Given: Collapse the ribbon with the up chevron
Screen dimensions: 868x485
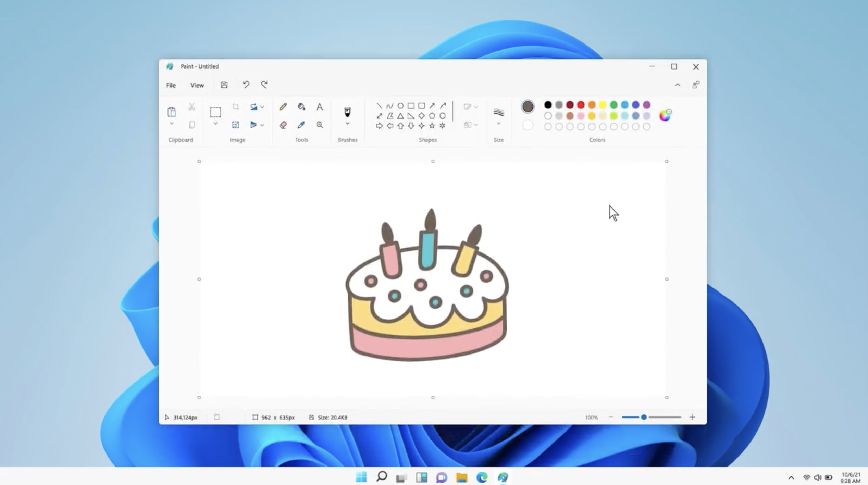Looking at the screenshot, I should [678, 85].
